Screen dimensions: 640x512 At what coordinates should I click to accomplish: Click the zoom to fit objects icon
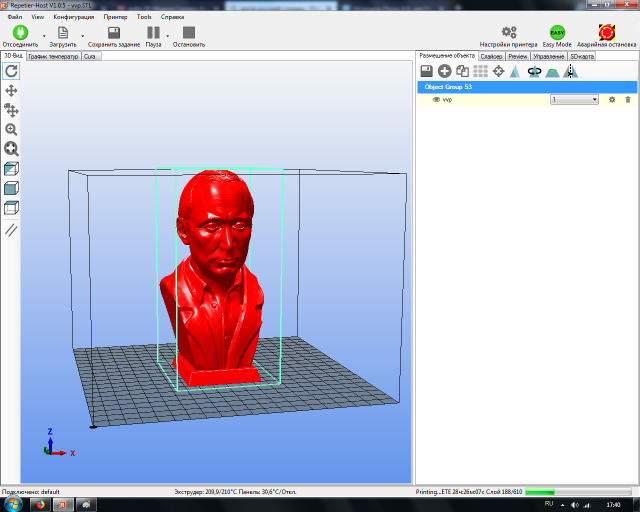(11, 149)
